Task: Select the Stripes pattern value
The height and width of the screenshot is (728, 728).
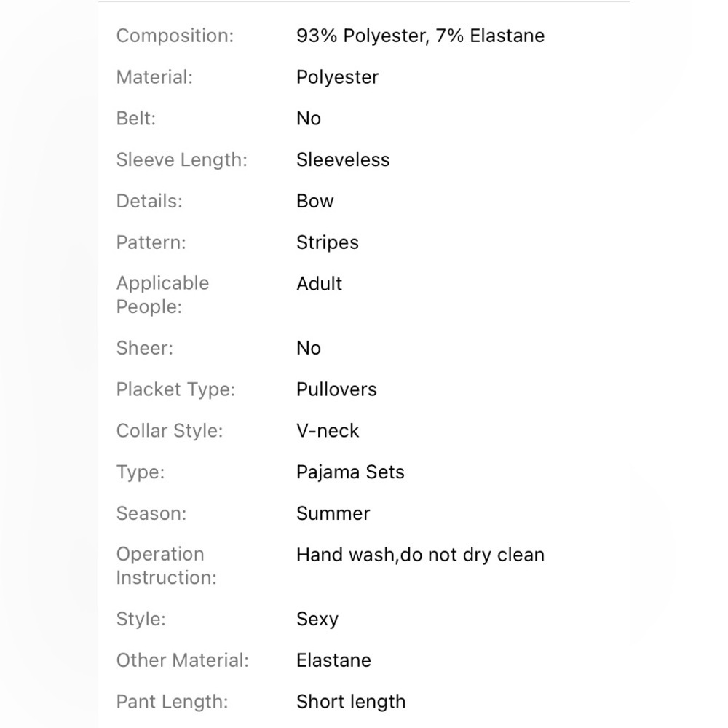Action: (x=328, y=243)
